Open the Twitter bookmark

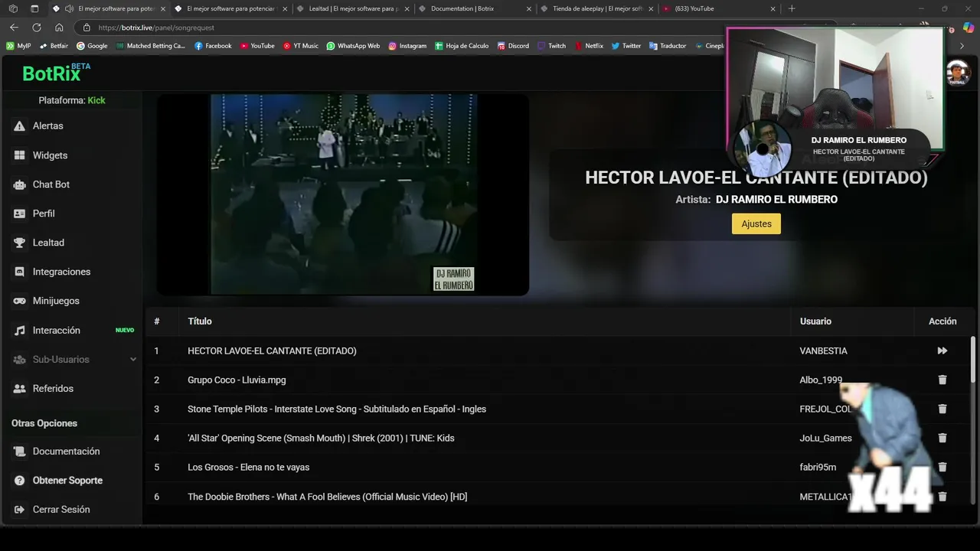[626, 46]
